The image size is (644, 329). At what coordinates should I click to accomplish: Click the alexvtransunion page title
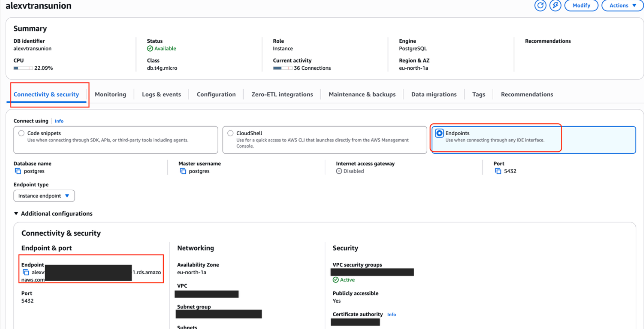pos(38,6)
